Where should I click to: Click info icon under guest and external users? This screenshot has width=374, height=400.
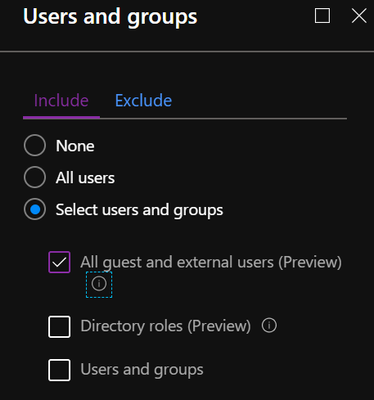pos(99,284)
